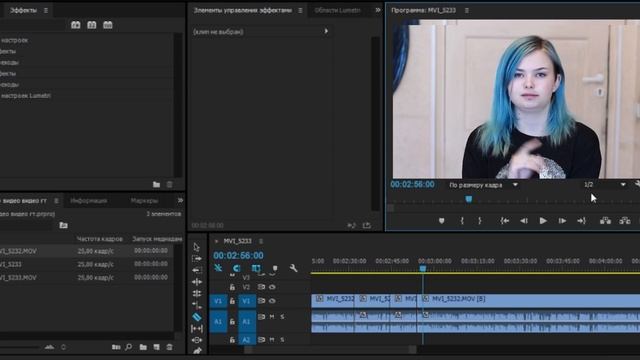Image resolution: width=640 pixels, height=360 pixels.
Task: Delete selected item in Project panel
Action: click(x=169, y=347)
